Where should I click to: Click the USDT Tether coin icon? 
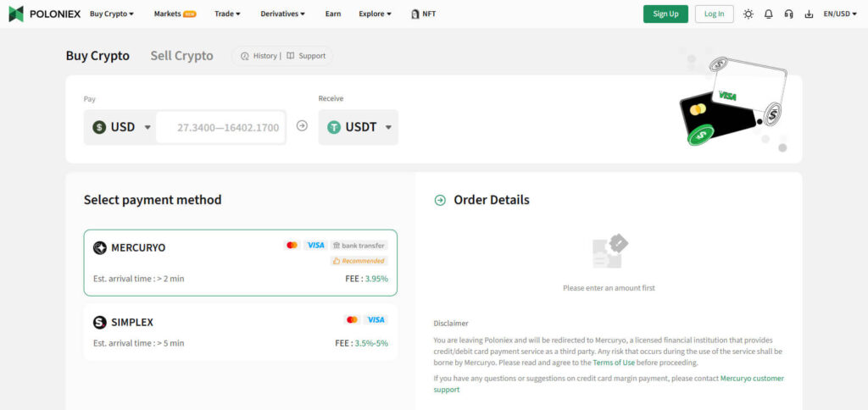(x=334, y=127)
